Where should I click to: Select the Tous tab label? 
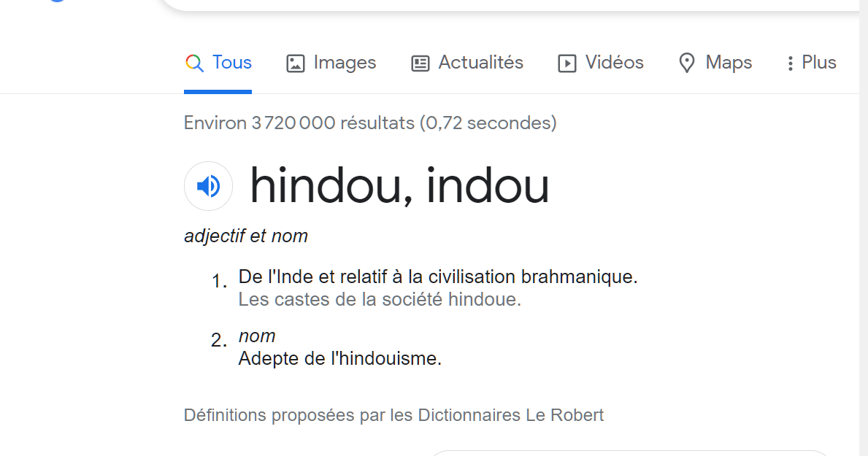(232, 63)
